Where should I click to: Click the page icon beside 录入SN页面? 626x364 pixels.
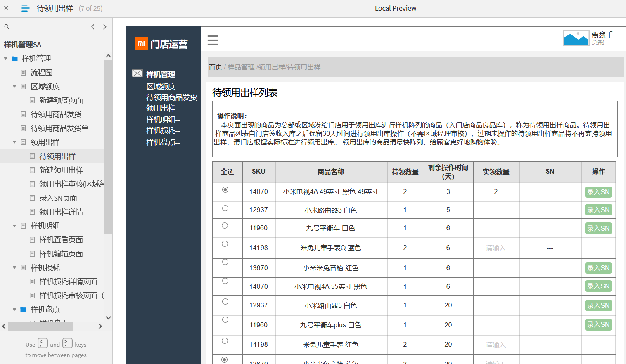pyautogui.click(x=32, y=198)
